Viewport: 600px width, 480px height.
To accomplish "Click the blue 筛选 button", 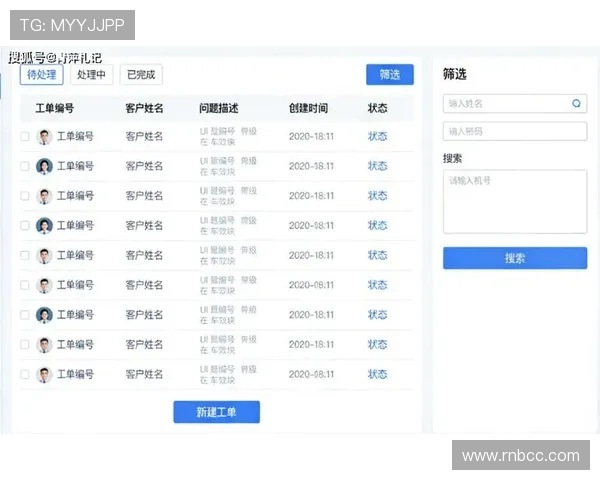I will pos(390,75).
